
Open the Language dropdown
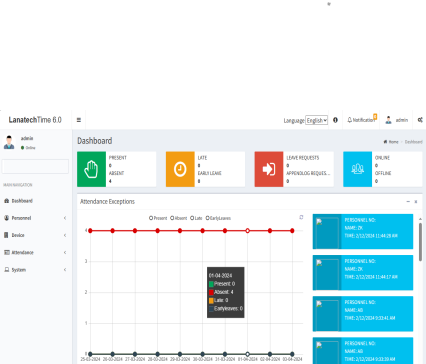317,120
